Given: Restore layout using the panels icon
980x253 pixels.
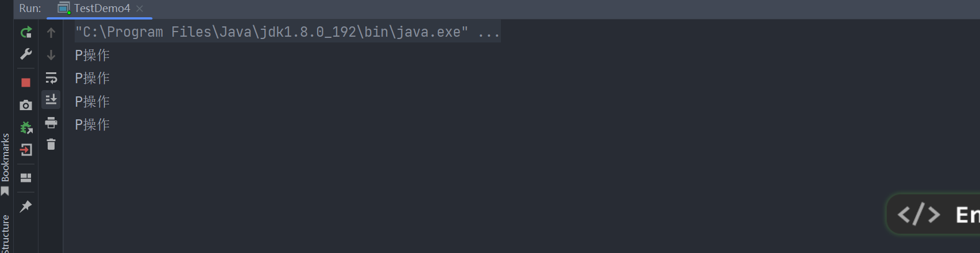Looking at the screenshot, I should click(26, 178).
